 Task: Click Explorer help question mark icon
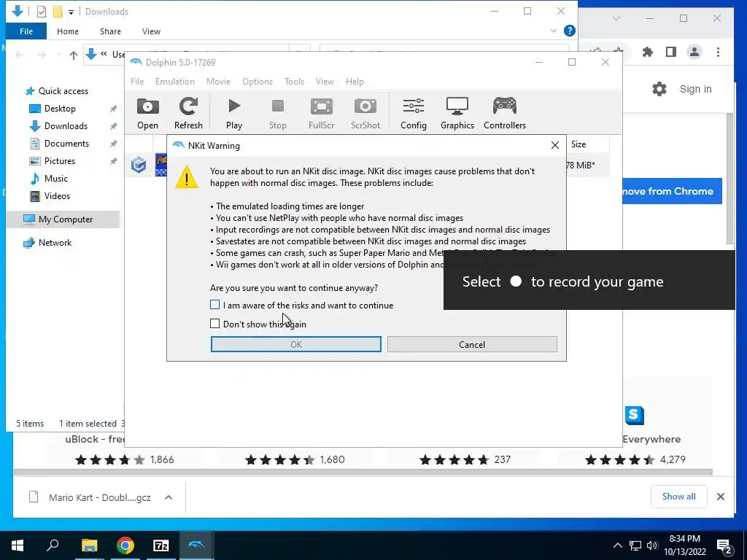tap(569, 31)
